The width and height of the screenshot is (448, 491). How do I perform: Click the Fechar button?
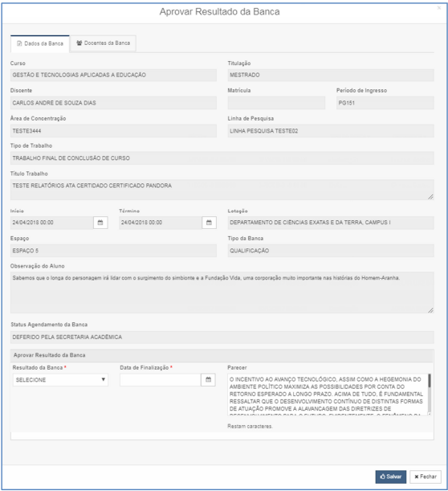pyautogui.click(x=426, y=477)
